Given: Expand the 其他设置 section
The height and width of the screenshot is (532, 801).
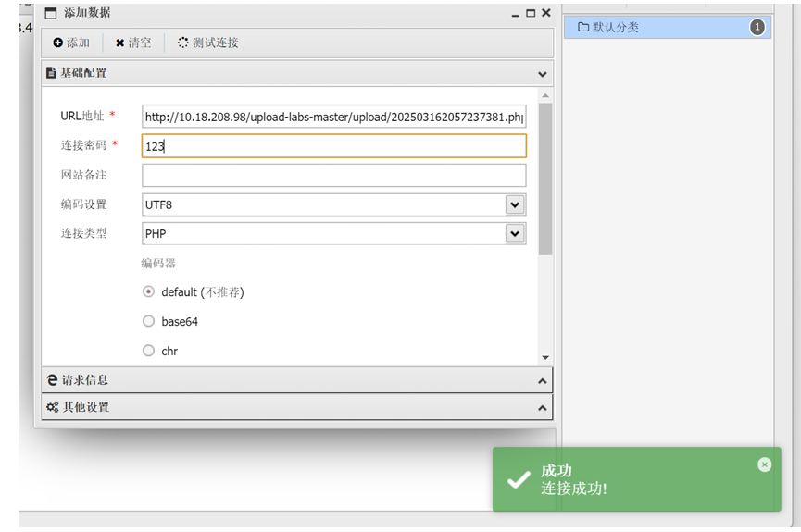Looking at the screenshot, I should [x=296, y=406].
